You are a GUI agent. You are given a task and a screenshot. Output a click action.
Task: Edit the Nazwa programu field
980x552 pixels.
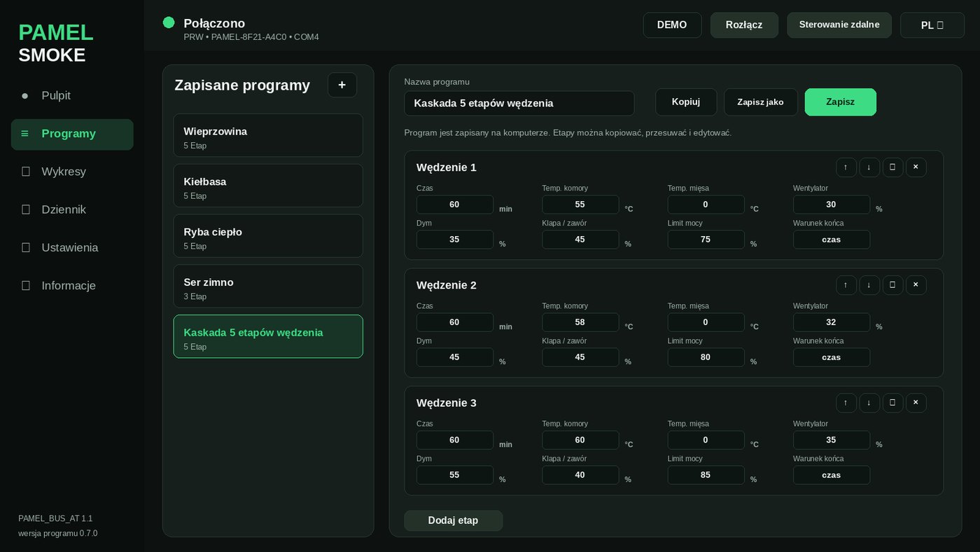519,103
